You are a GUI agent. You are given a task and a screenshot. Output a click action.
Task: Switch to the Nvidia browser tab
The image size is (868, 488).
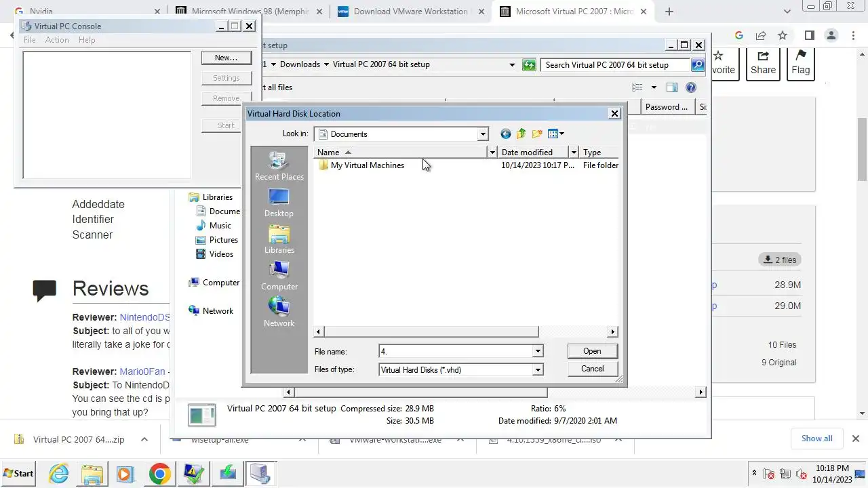point(87,12)
